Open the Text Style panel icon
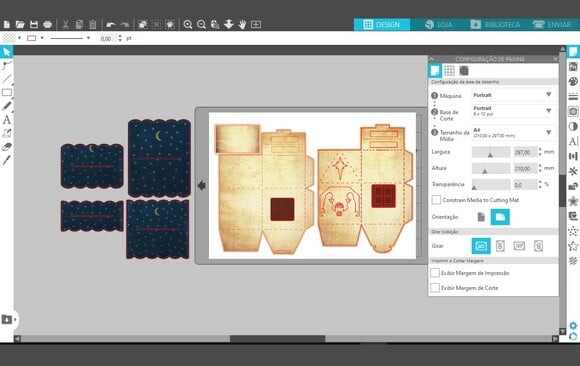The height and width of the screenshot is (366, 580). coord(573,141)
